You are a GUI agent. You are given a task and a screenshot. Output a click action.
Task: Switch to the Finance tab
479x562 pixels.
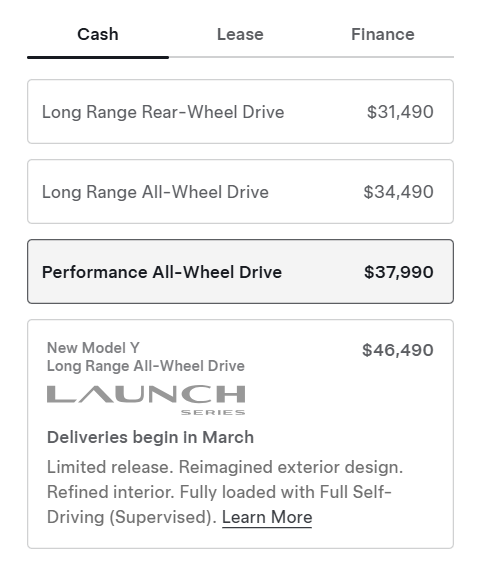[383, 34]
